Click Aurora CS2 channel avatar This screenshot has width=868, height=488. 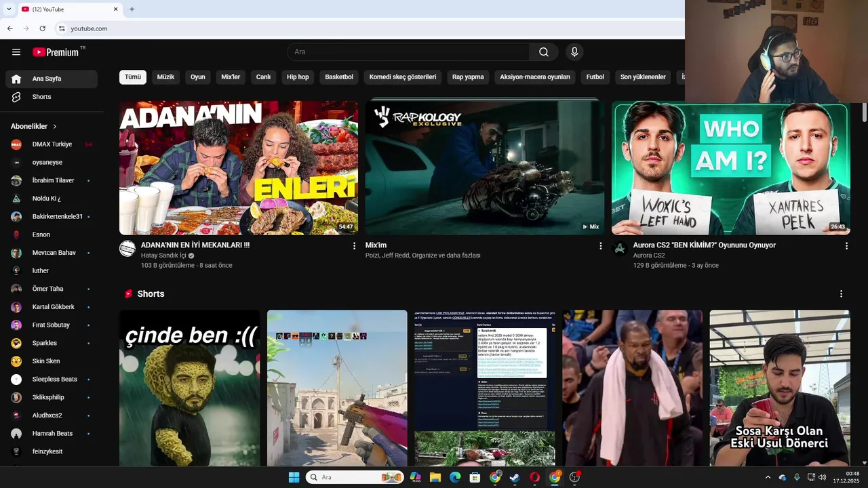tap(620, 249)
